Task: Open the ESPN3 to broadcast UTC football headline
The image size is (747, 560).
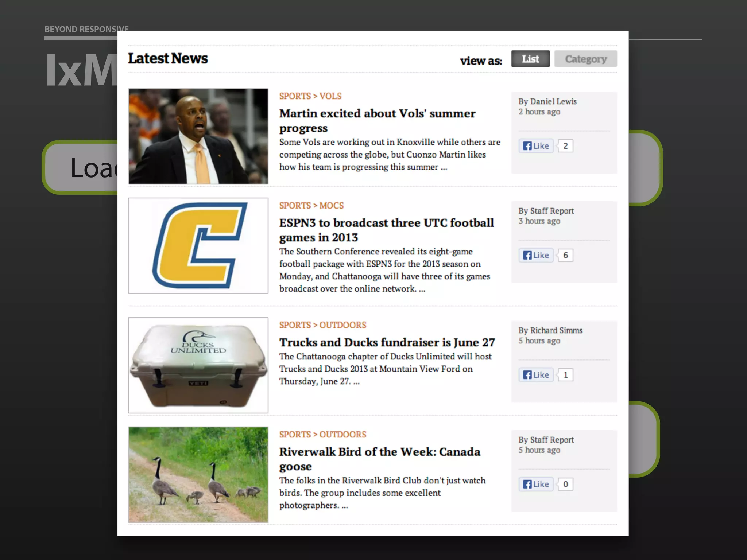Action: pyautogui.click(x=386, y=230)
